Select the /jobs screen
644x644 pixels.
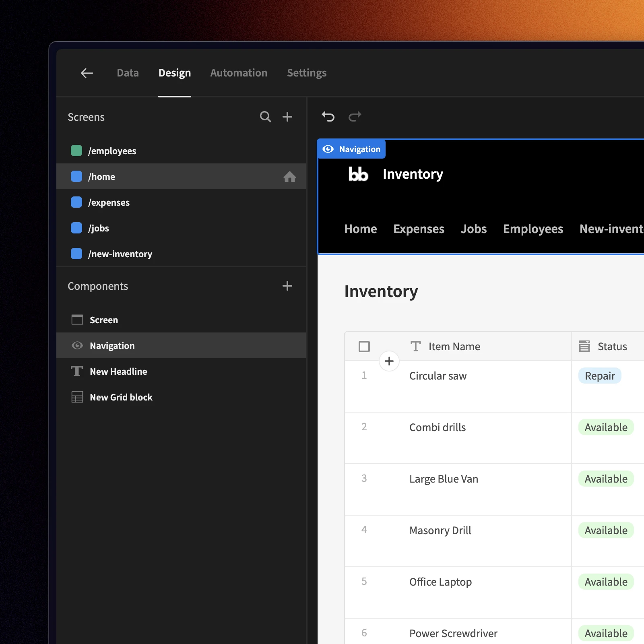[x=181, y=228]
